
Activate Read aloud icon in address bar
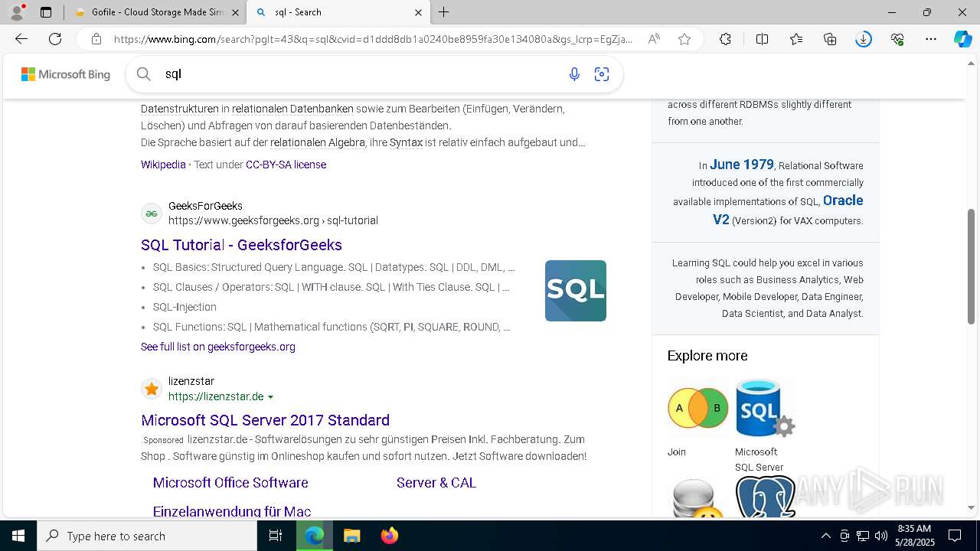tap(654, 39)
